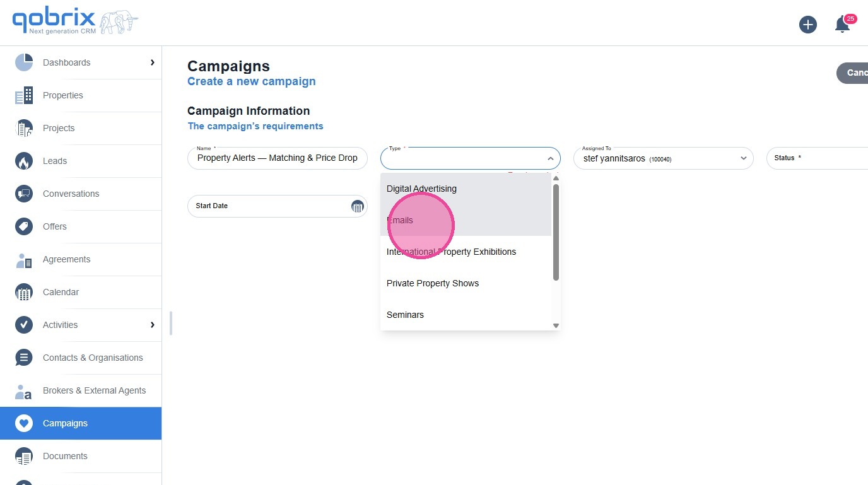Click the Type list scrollbar thumb
Screen dimensions: 868x485
pyautogui.click(x=556, y=232)
